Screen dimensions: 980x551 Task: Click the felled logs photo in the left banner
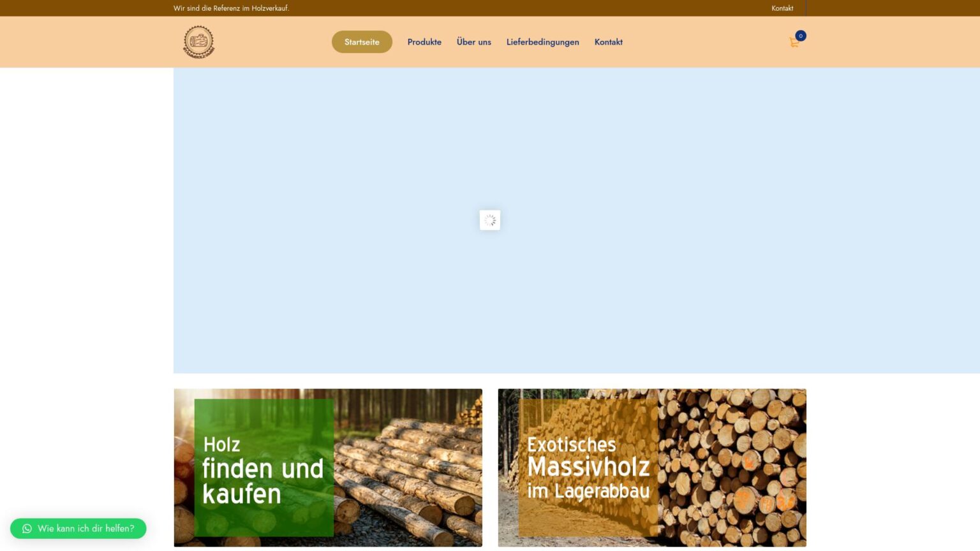coord(408,472)
